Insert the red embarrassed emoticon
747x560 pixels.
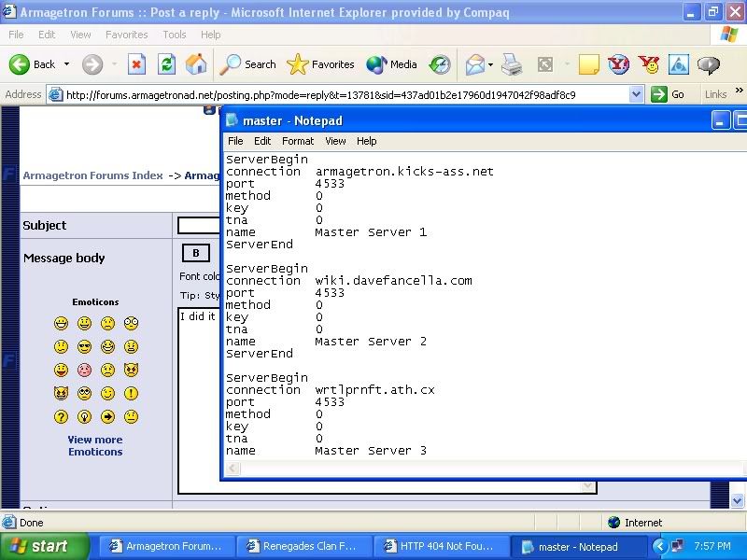(x=84, y=371)
